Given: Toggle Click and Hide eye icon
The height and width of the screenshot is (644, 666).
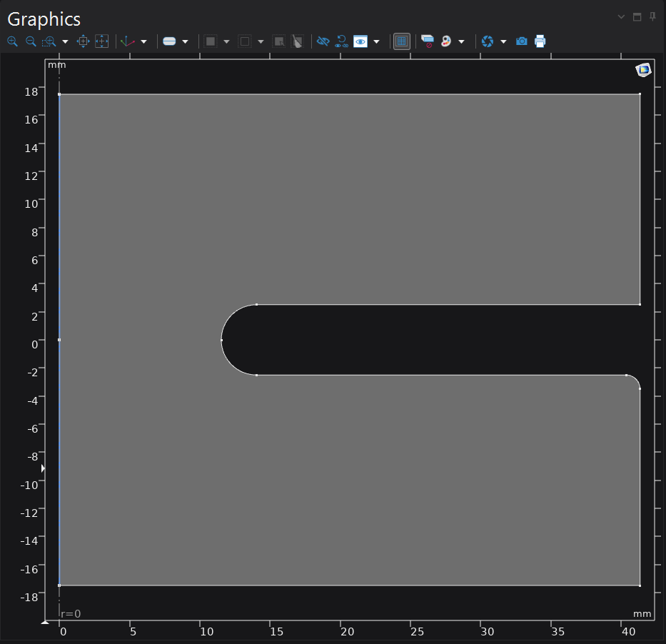Looking at the screenshot, I should pos(323,41).
